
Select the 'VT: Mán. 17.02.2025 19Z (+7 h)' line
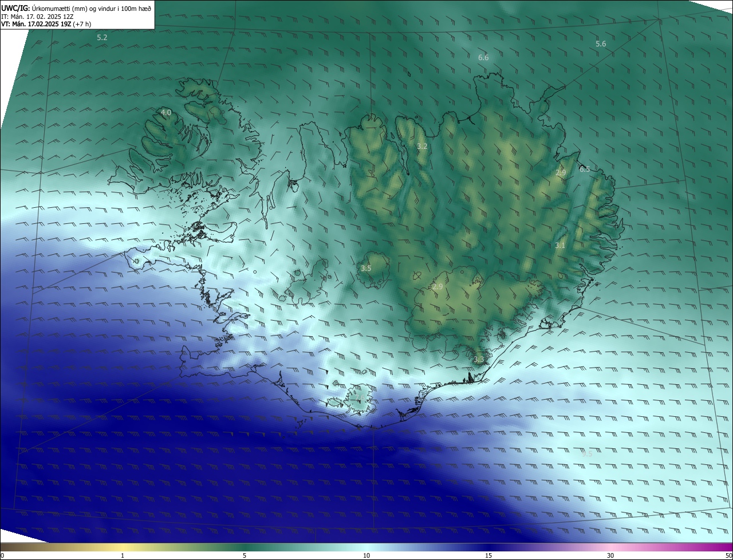click(46, 24)
